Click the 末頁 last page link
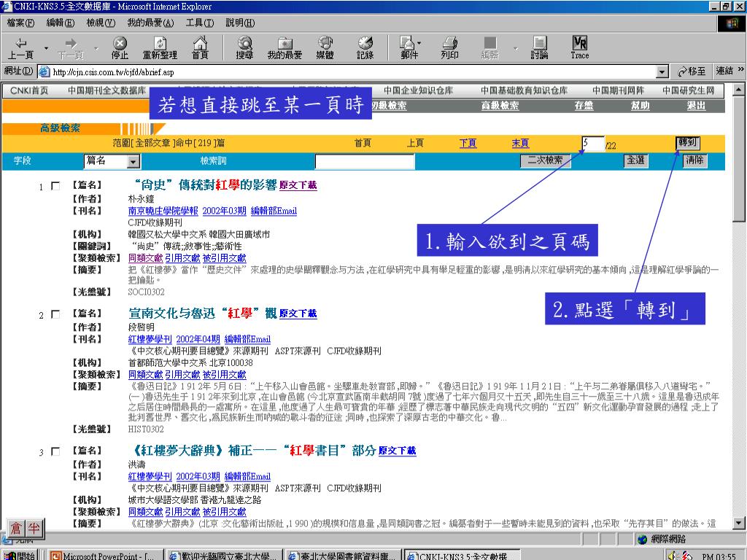 pyautogui.click(x=520, y=143)
